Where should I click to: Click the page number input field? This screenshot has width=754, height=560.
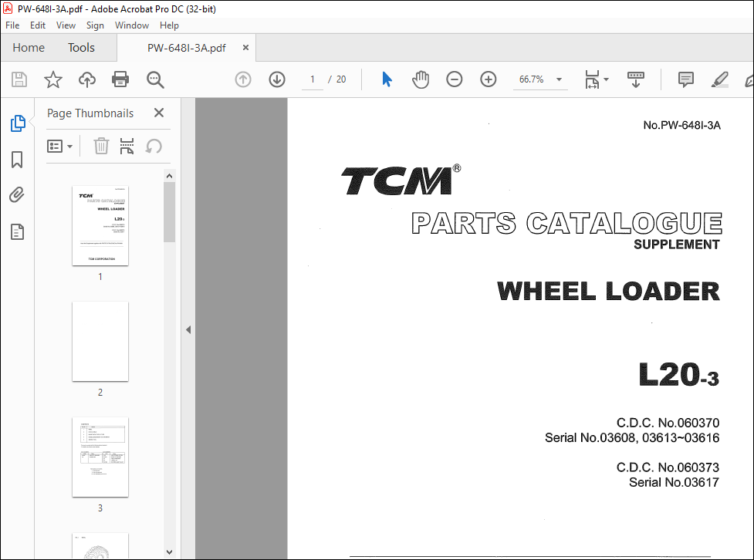click(x=313, y=79)
